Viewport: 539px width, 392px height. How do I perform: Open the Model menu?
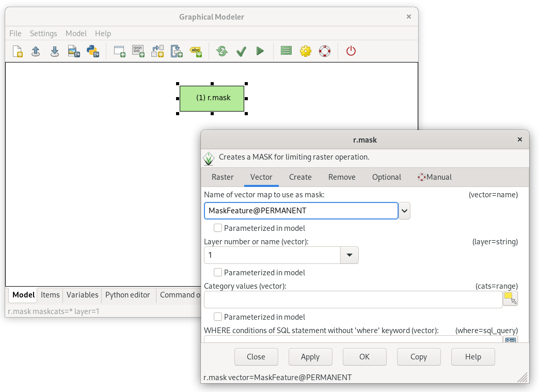tap(76, 34)
